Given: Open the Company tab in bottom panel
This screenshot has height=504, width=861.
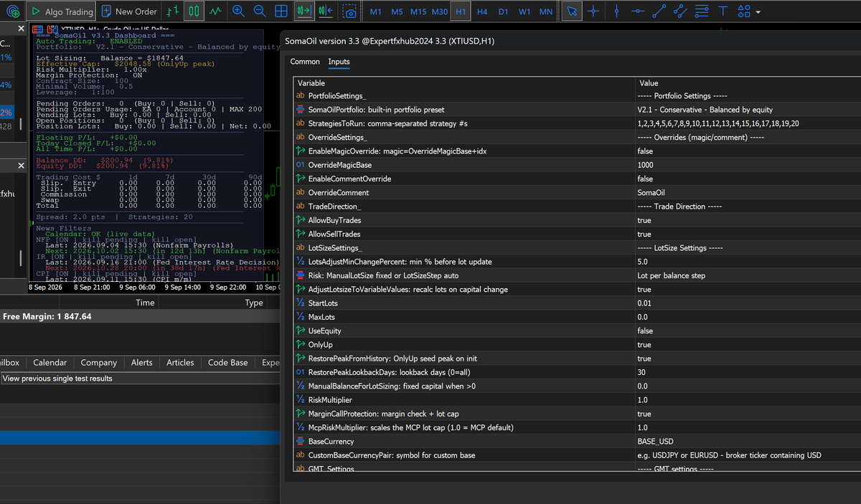Looking at the screenshot, I should [x=99, y=363].
